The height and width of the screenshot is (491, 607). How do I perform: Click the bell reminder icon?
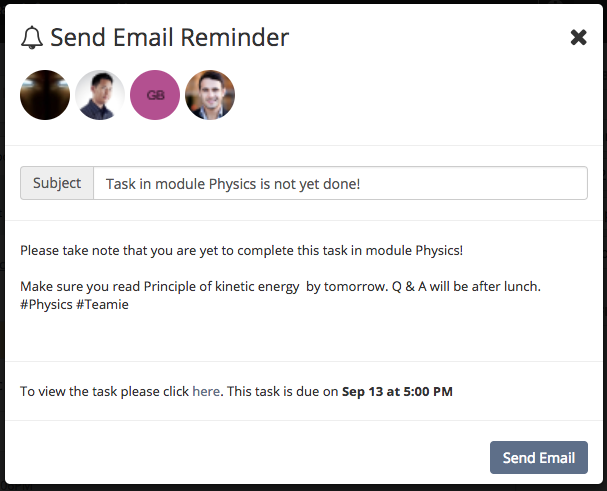[x=32, y=38]
